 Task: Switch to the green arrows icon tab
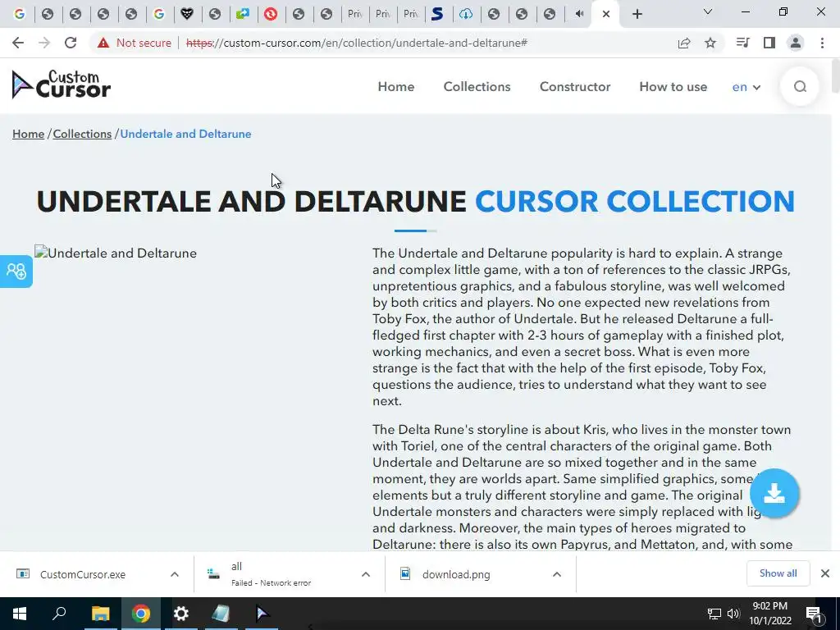(243, 14)
